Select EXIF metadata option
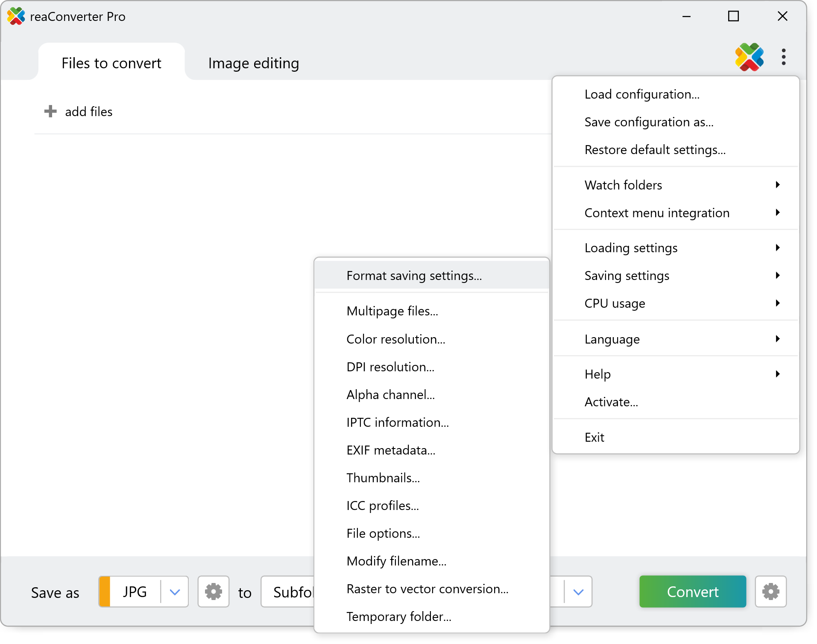 (x=390, y=450)
